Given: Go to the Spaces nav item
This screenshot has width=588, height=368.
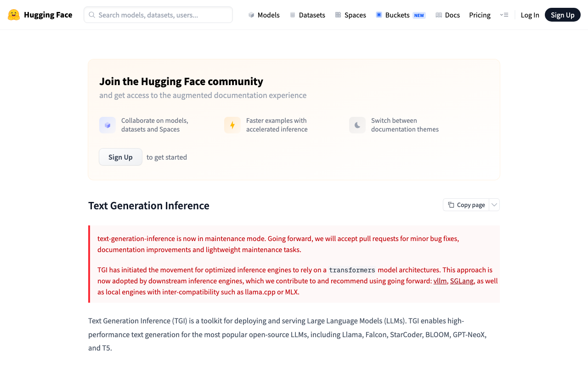Looking at the screenshot, I should pos(351,15).
